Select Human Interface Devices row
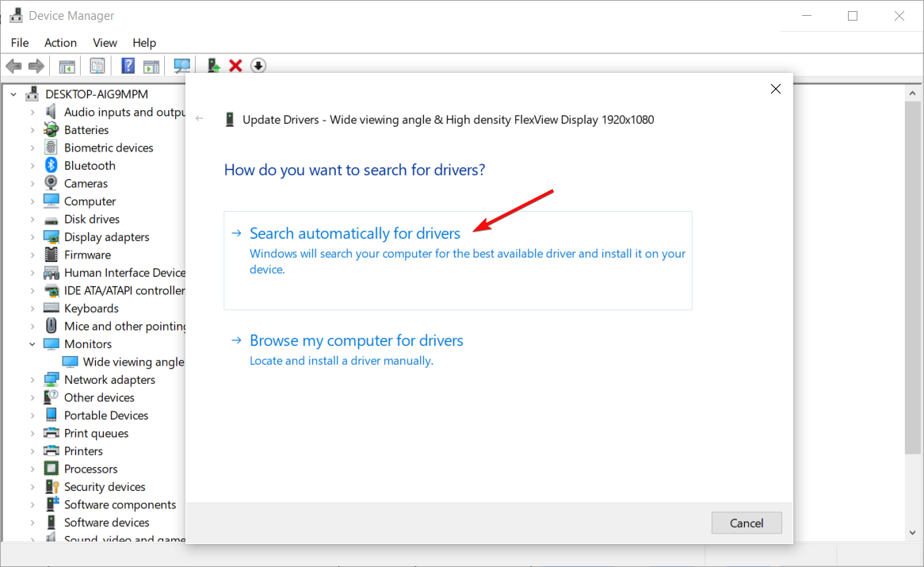Screen dimensions: 924x567 [115, 272]
